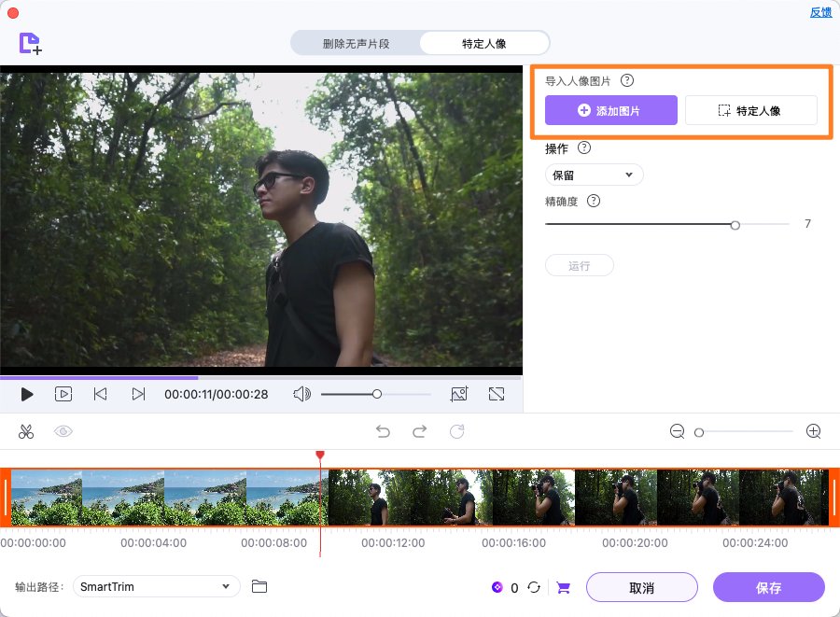Click the 精确度 precision slider handle

coord(735,224)
